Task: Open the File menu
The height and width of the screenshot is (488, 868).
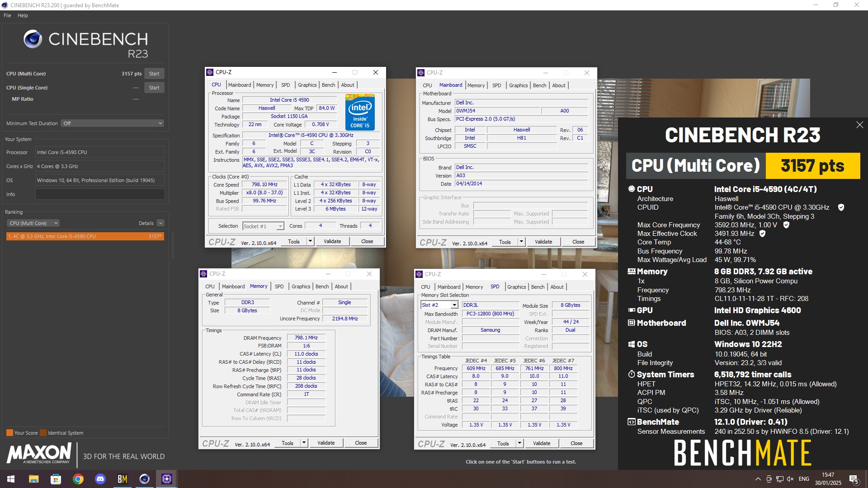Action: pyautogui.click(x=7, y=15)
